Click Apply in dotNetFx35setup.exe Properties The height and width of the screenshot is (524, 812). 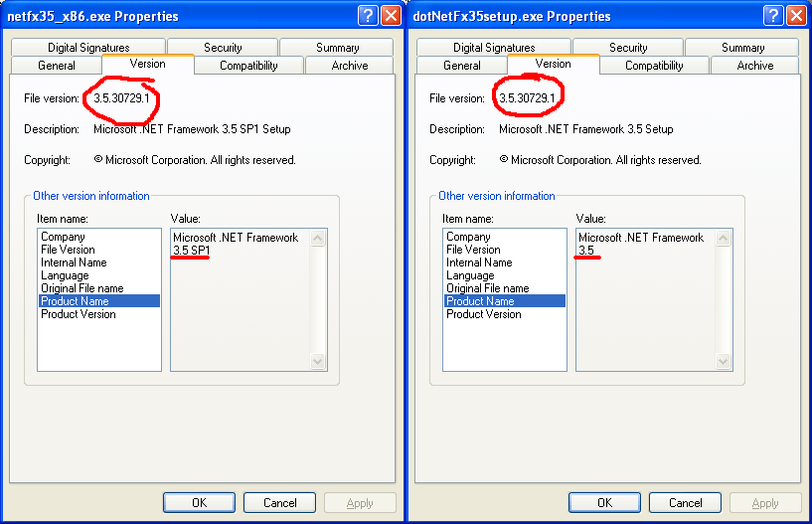coord(765,503)
